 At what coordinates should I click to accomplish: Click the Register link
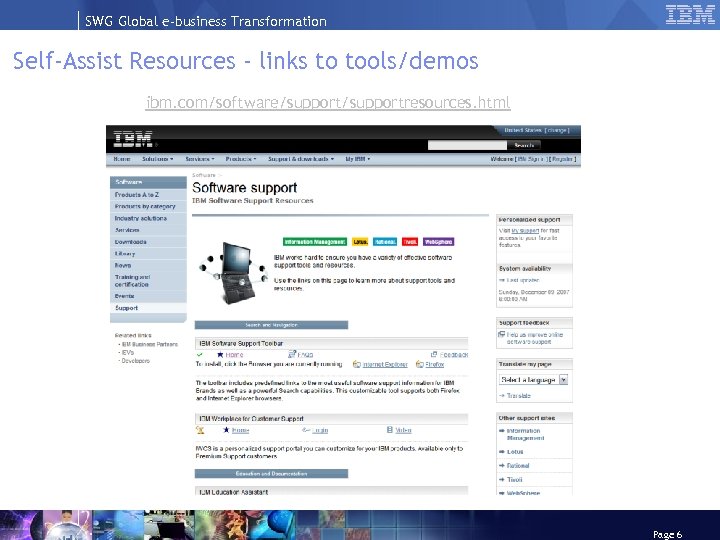[x=562, y=159]
